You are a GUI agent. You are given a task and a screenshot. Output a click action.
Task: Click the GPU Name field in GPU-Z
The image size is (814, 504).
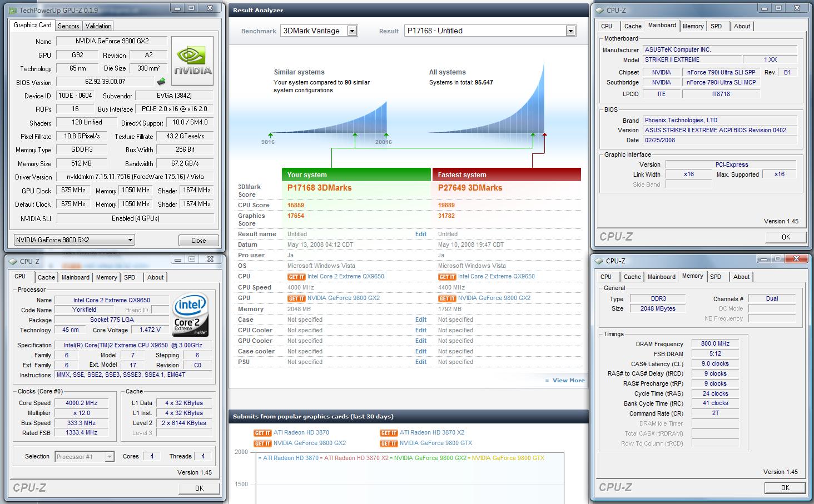pyautogui.click(x=113, y=41)
